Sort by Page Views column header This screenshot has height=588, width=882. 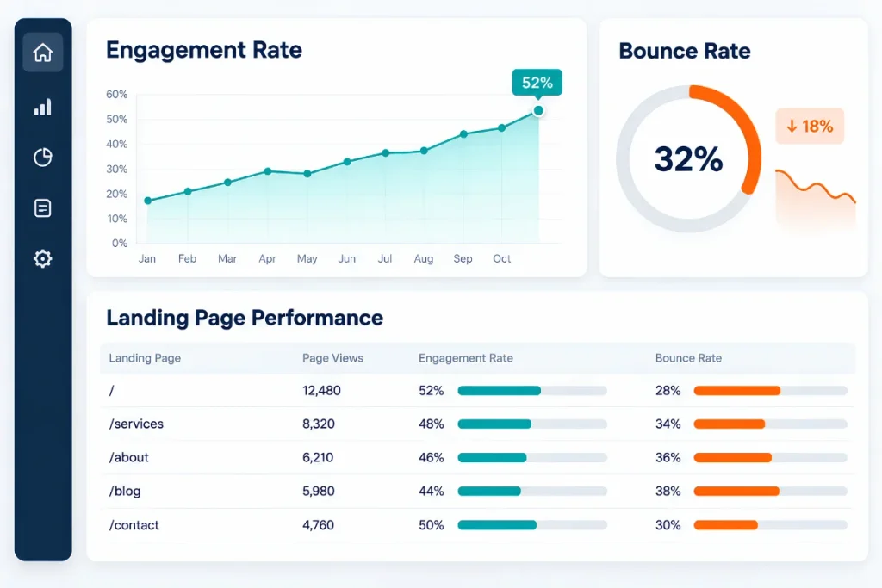click(x=332, y=358)
